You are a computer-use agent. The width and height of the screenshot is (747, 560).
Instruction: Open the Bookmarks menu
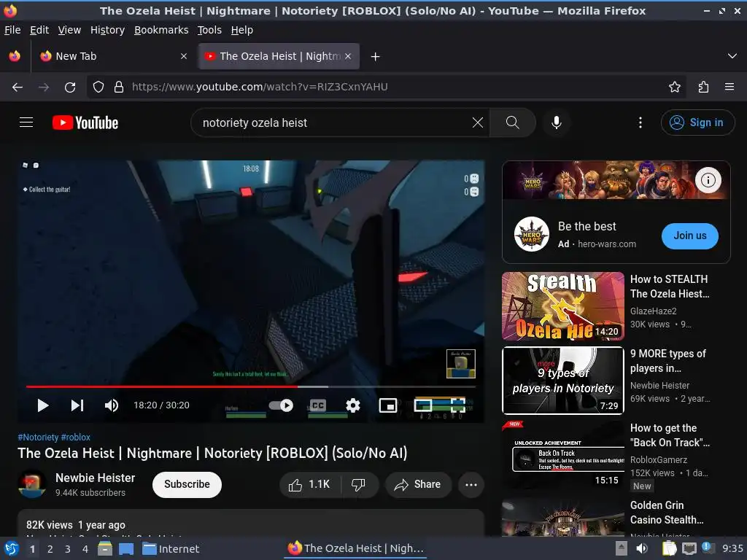click(x=161, y=30)
